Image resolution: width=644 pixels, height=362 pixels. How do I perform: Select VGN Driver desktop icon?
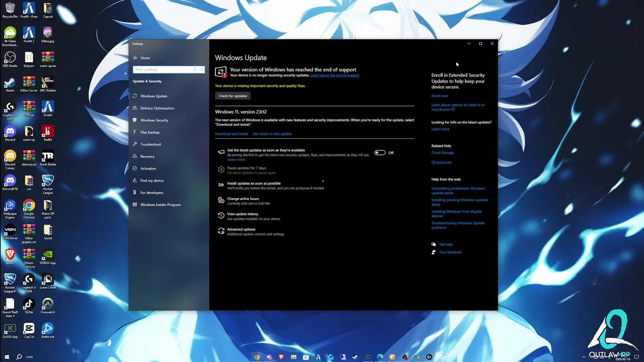click(x=10, y=232)
